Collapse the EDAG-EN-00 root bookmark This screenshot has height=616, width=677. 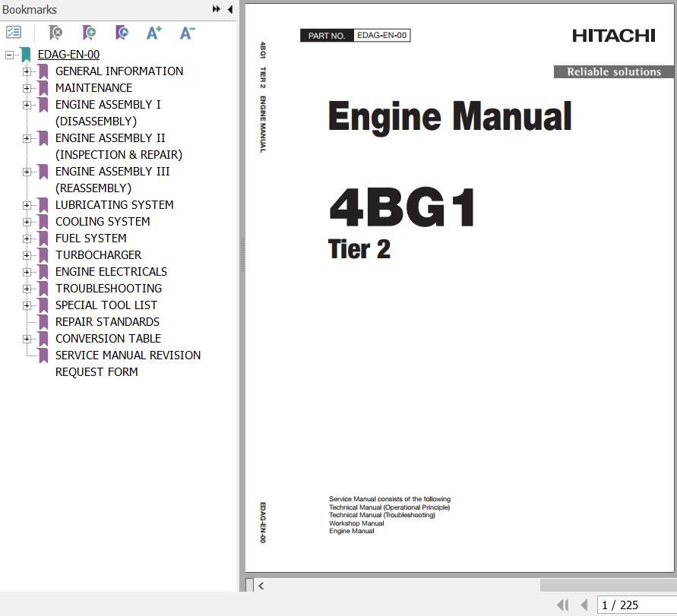pyautogui.click(x=9, y=55)
